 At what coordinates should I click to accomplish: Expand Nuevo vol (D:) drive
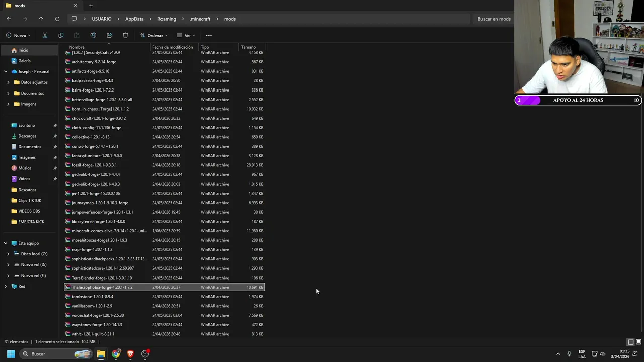pos(8,265)
